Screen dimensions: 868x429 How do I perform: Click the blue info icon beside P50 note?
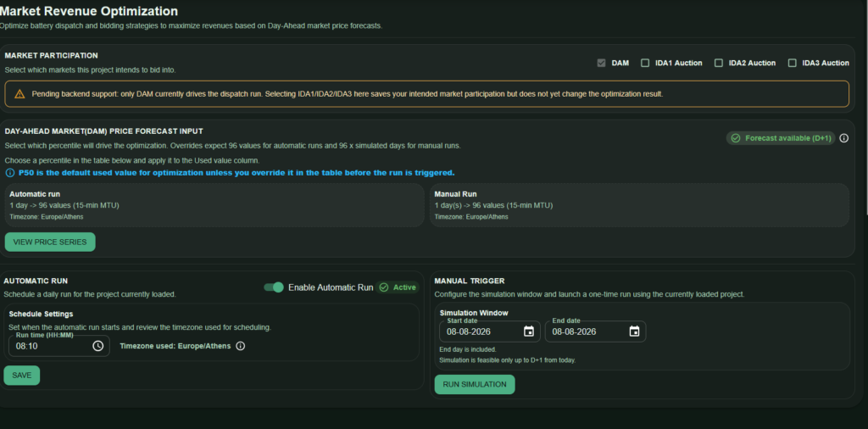9,173
